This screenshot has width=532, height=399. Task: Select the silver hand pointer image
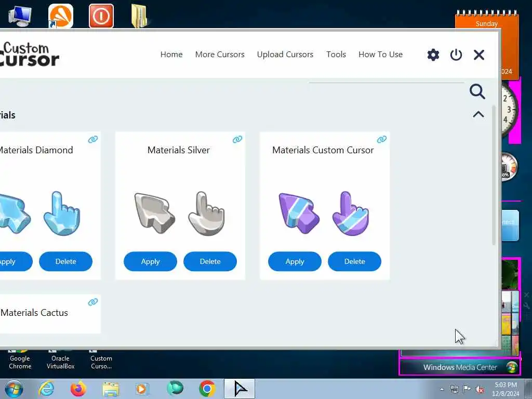point(206,213)
